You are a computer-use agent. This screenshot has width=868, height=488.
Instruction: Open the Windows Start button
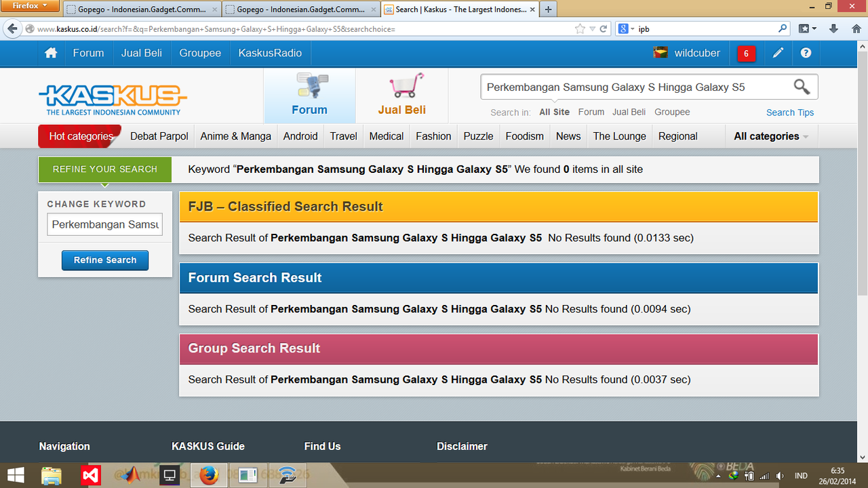(16, 475)
